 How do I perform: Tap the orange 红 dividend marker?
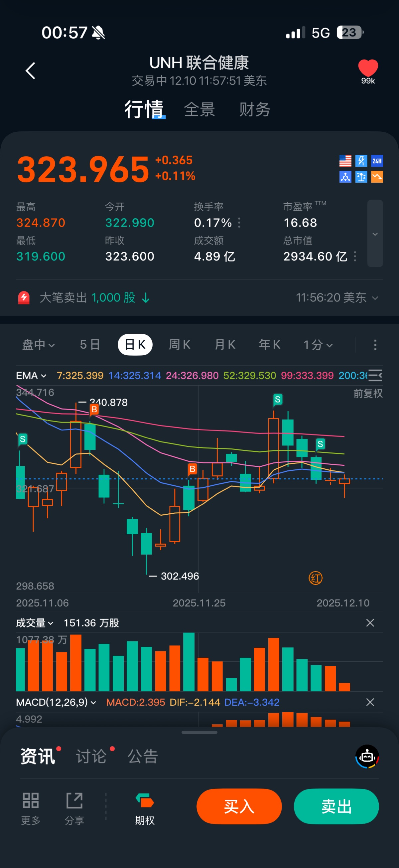316,578
